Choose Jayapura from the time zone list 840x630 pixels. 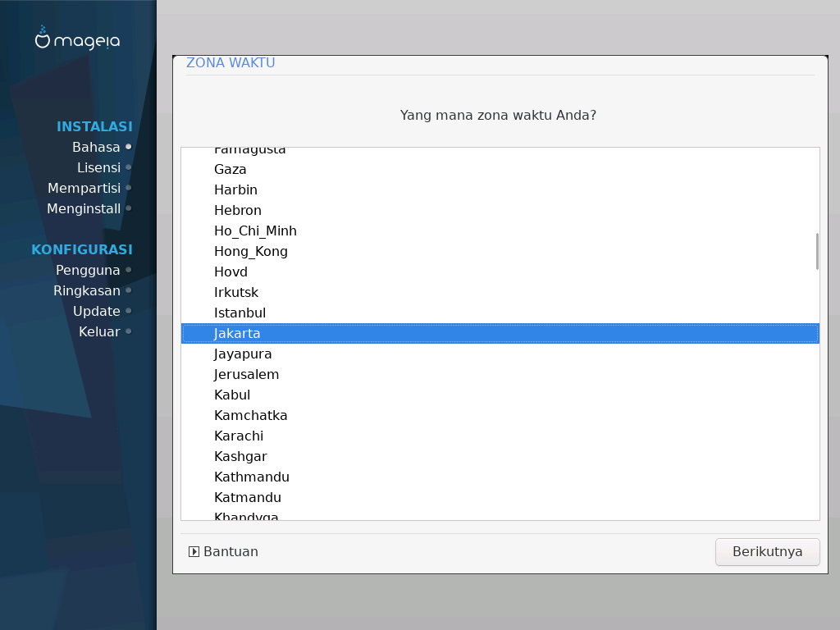[243, 354]
